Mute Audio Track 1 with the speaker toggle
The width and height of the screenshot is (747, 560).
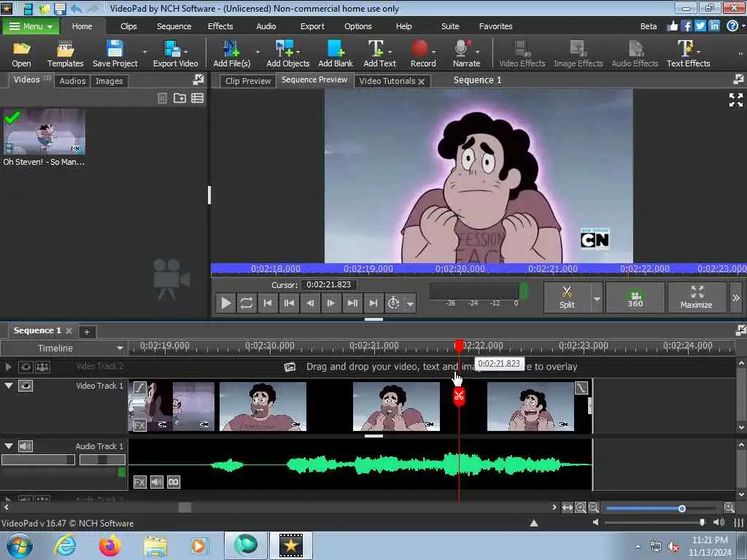pos(26,446)
